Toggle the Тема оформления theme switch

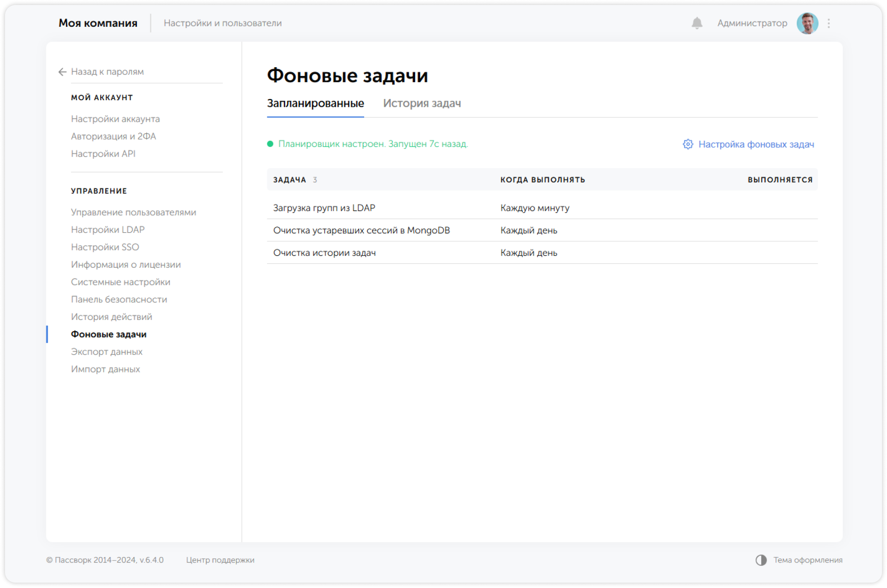pyautogui.click(x=761, y=560)
